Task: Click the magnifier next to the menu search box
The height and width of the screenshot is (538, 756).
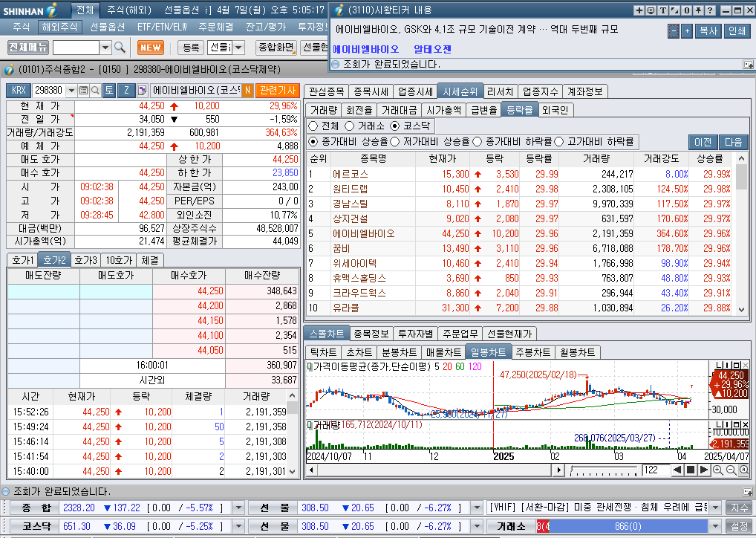Action: (x=120, y=48)
